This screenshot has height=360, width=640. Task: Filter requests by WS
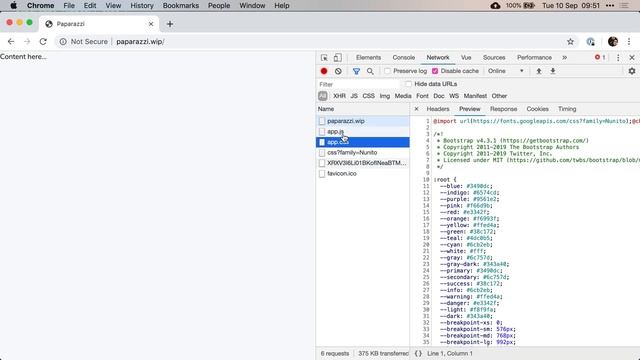point(454,96)
